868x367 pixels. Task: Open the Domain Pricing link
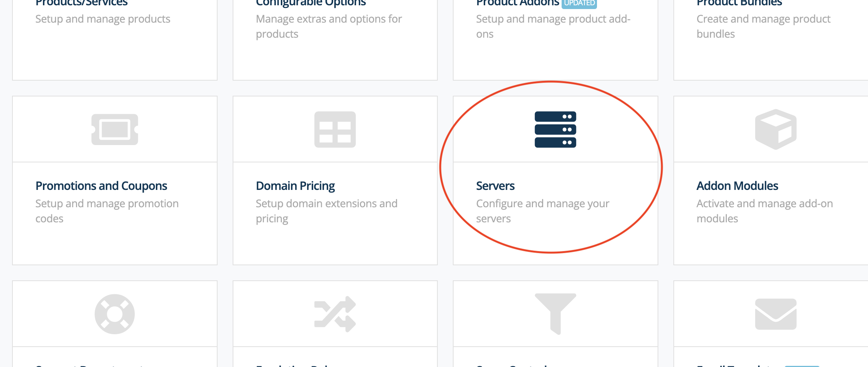(295, 186)
